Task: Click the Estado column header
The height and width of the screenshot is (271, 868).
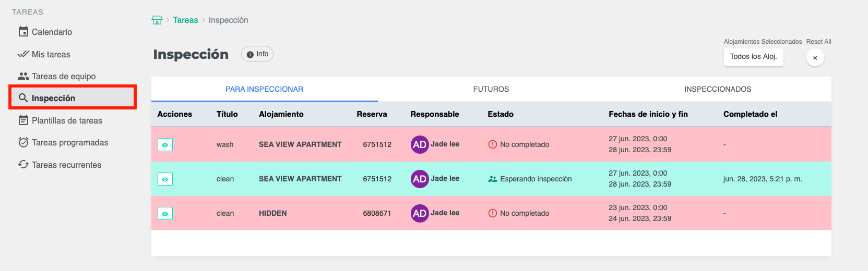Action: click(500, 114)
